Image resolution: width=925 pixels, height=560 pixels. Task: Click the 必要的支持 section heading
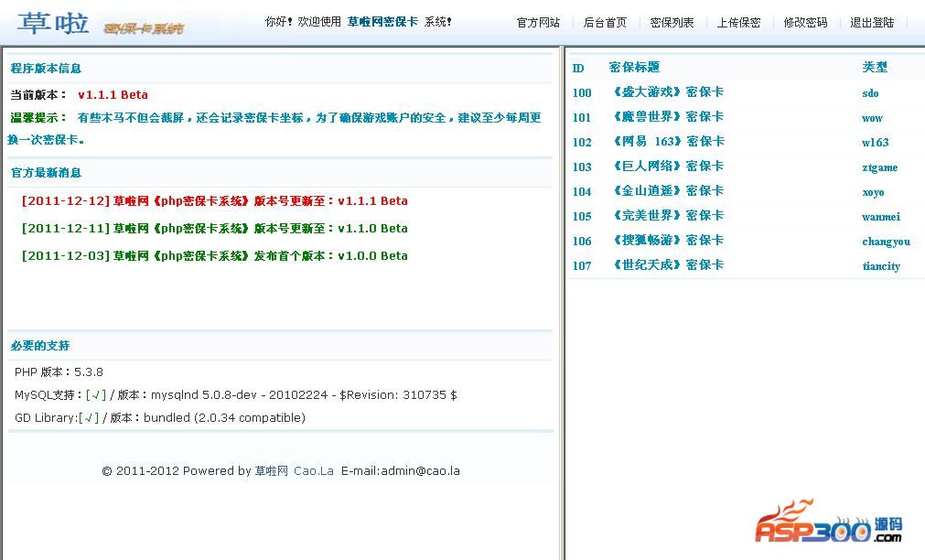coord(40,346)
